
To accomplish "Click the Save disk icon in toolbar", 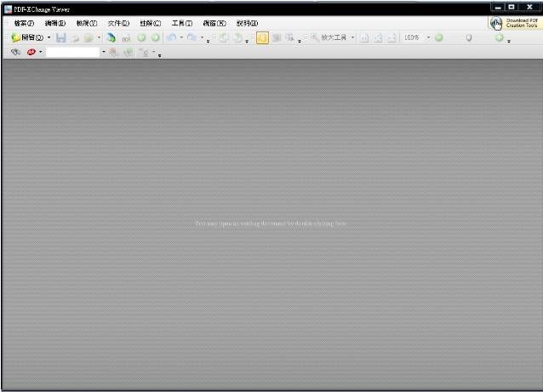I will click(x=61, y=38).
